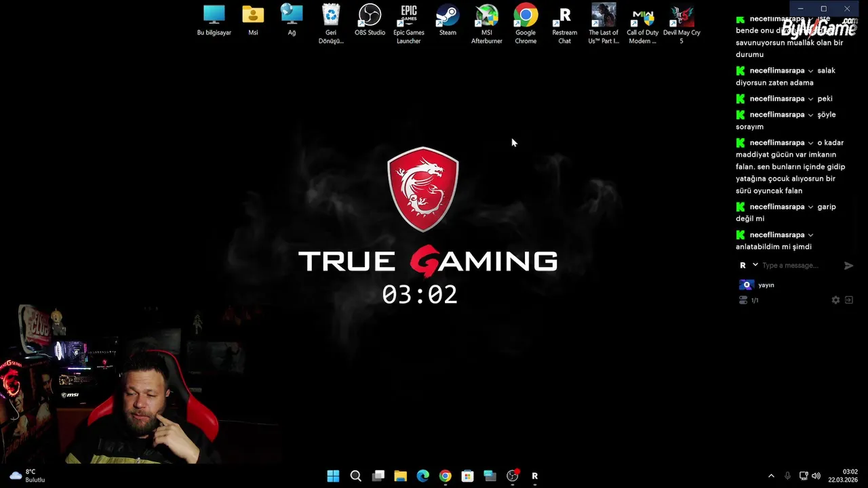Open the Bu bilgisayar desktop icon
This screenshot has width=868, height=488.
[214, 20]
